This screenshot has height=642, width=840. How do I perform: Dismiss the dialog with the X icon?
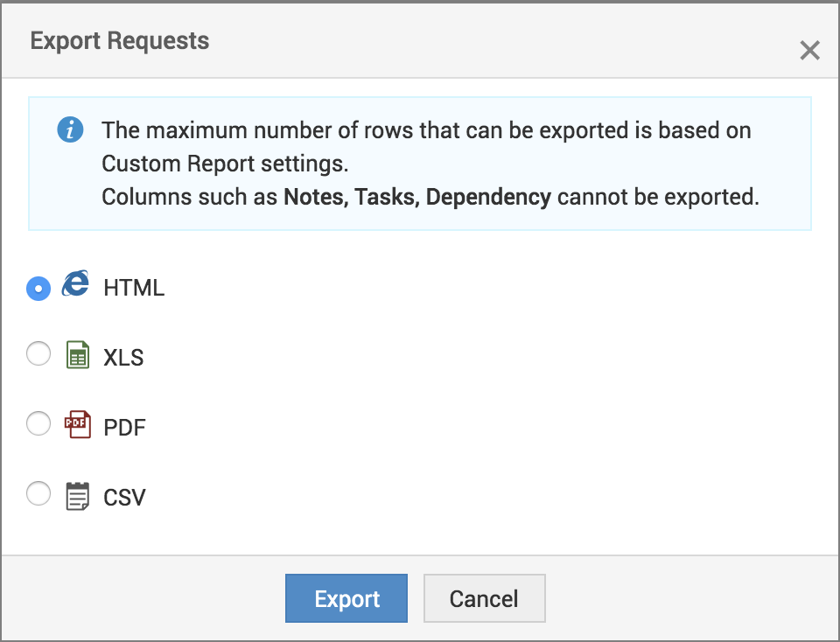tap(809, 50)
